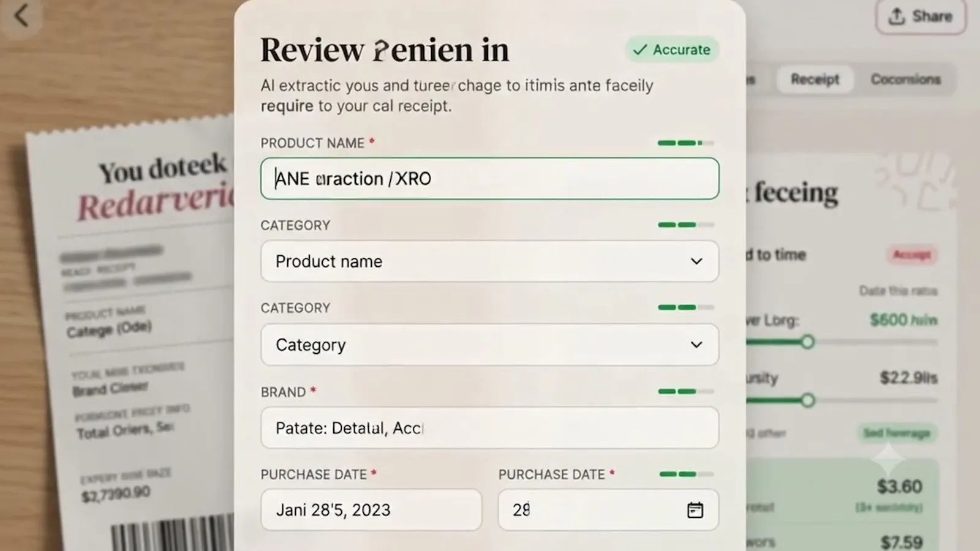Image resolution: width=980 pixels, height=551 pixels.
Task: Click the "$22.9lls" value text
Action: click(x=909, y=378)
